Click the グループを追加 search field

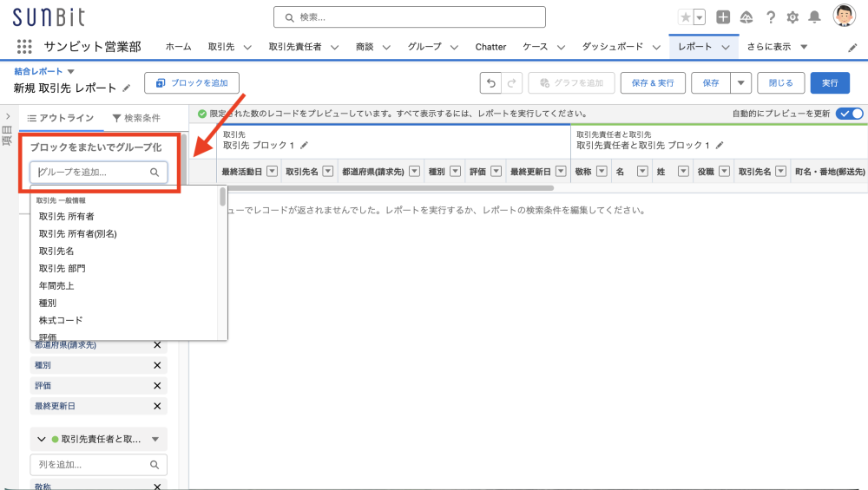tap(91, 173)
